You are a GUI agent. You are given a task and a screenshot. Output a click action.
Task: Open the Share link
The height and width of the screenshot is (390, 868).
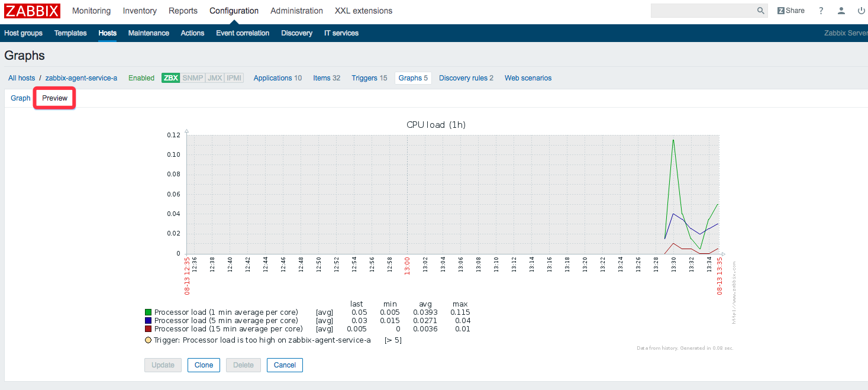[790, 11]
